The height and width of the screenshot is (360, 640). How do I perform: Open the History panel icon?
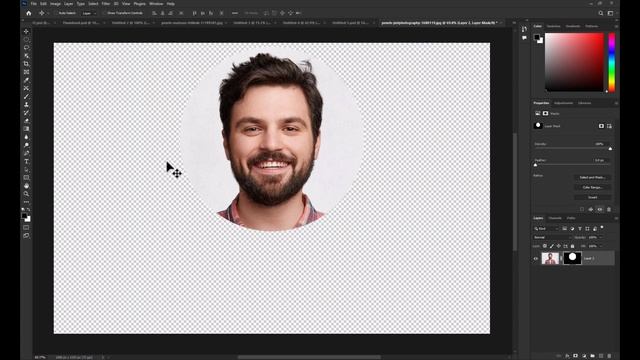tap(524, 29)
